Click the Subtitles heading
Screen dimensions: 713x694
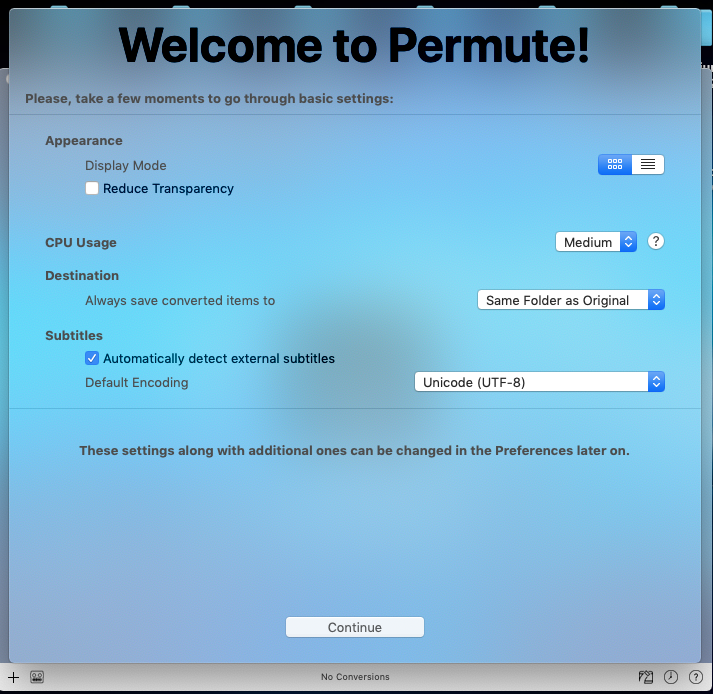74,336
